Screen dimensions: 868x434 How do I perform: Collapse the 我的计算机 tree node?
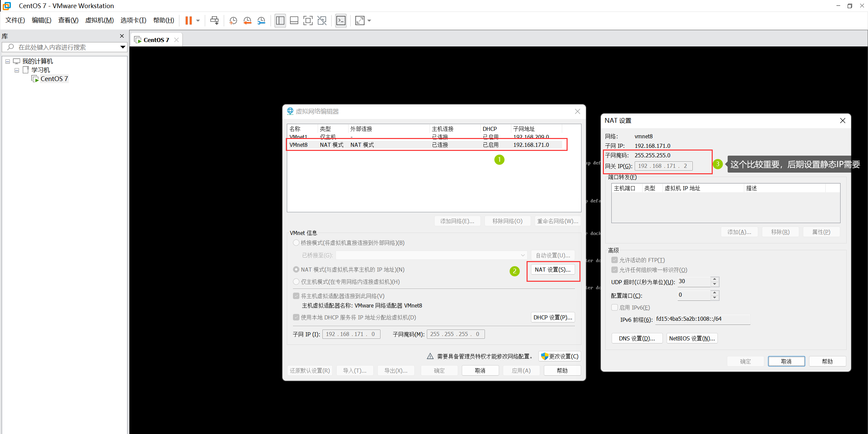coord(7,61)
